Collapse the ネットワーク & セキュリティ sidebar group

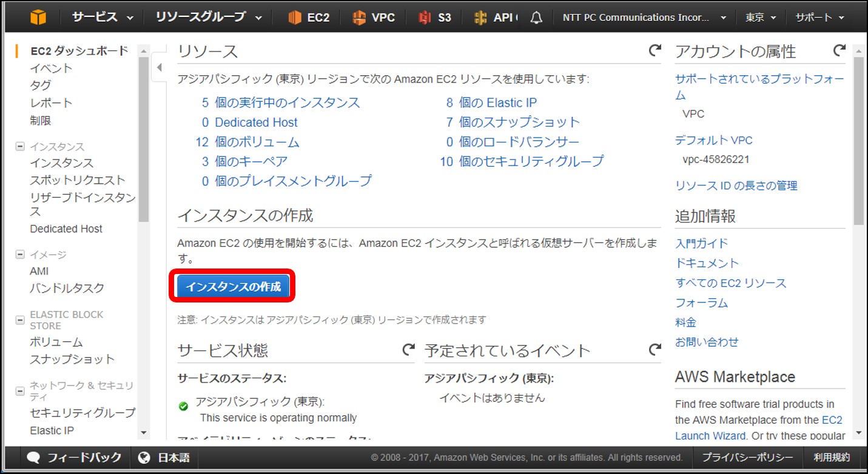coord(20,391)
